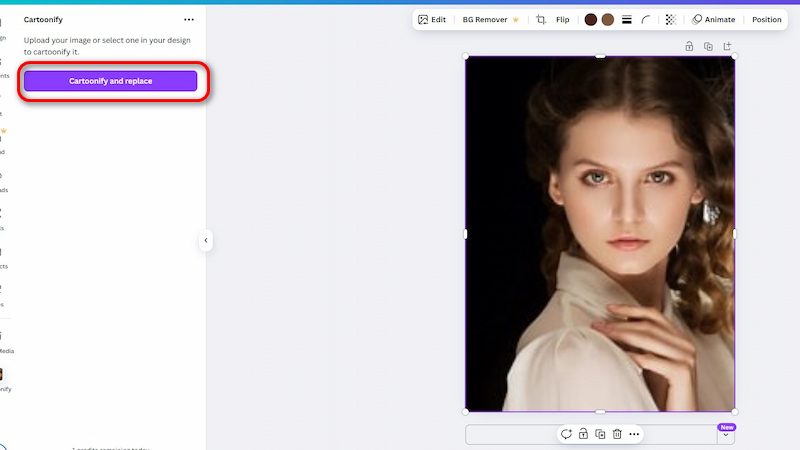The width and height of the screenshot is (800, 450).
Task: Open the Cartoonify panel more options menu
Action: [189, 19]
